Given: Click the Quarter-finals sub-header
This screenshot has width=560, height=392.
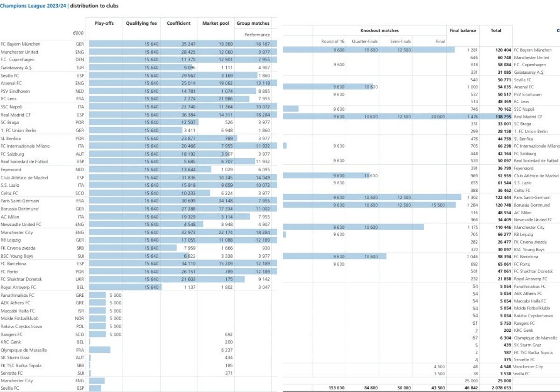Looking at the screenshot, I should [x=365, y=41].
